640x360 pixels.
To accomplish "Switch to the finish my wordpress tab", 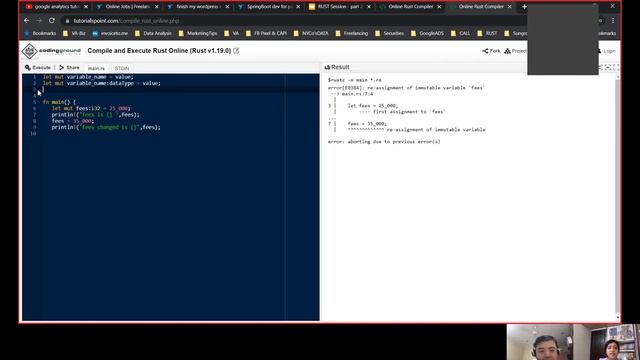I will [x=198, y=7].
